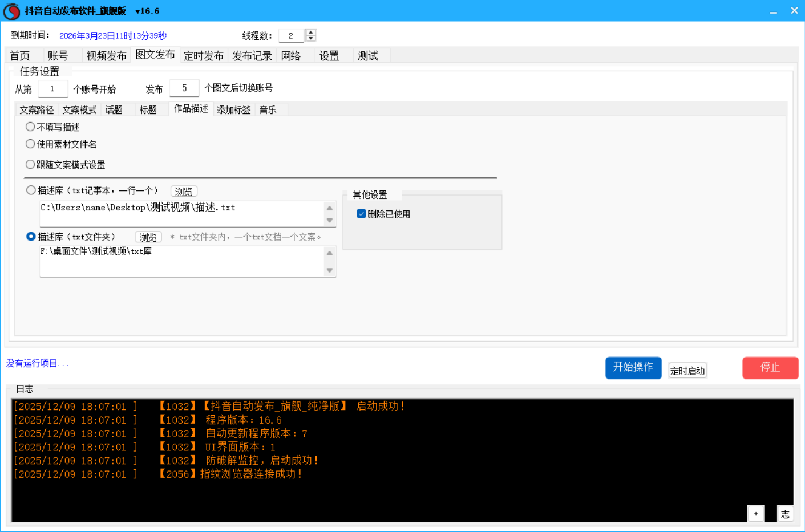
Task: Click the starting account number field
Action: [52, 89]
